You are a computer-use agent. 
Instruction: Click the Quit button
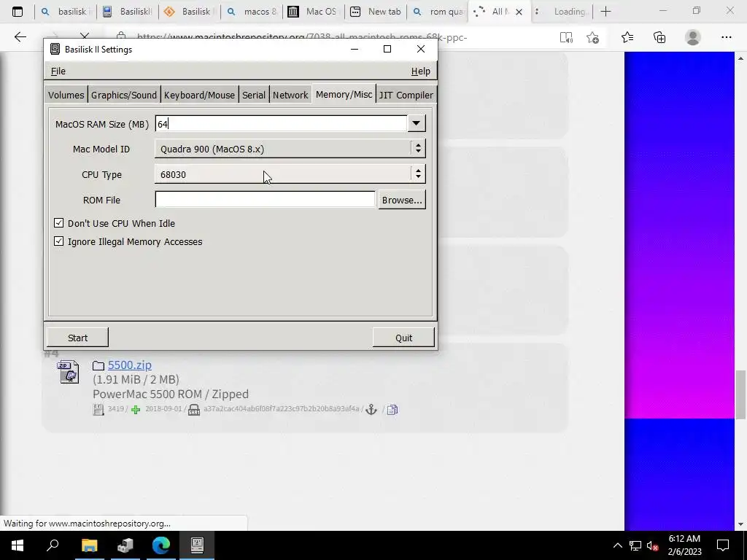click(x=403, y=338)
